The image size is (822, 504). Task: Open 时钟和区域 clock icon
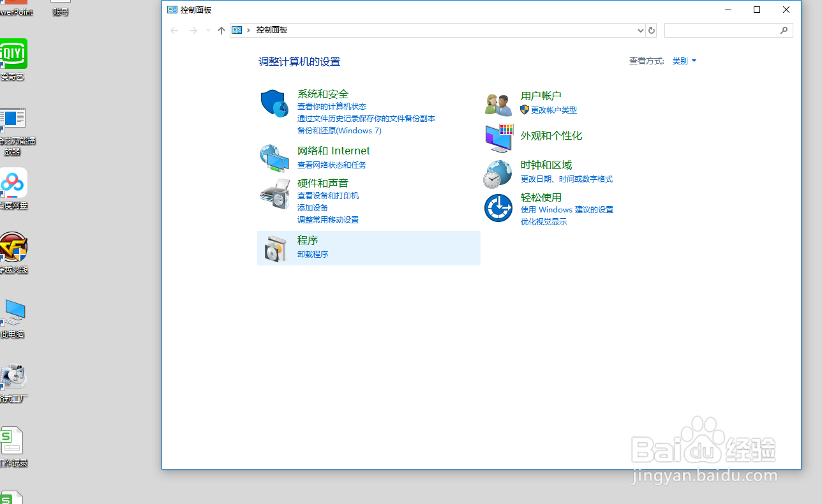pos(498,172)
